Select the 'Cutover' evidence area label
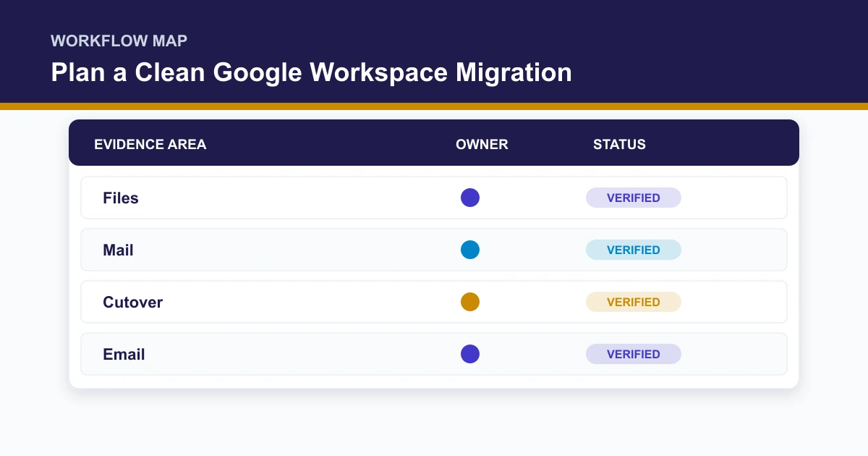 click(133, 302)
